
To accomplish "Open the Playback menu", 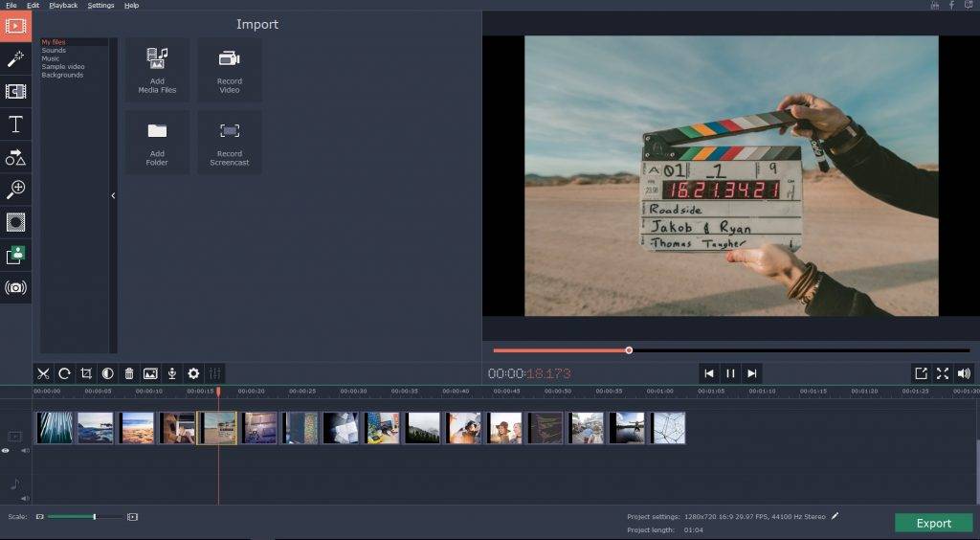I will 63,5.
